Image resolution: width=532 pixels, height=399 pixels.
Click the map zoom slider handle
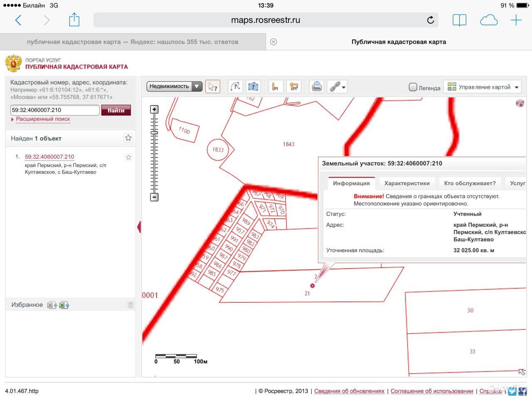pos(154,132)
